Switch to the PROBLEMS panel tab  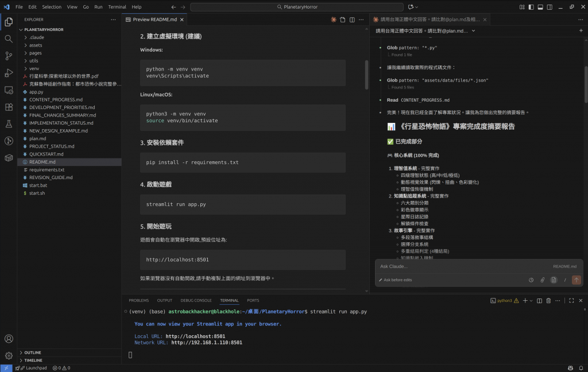pos(139,300)
